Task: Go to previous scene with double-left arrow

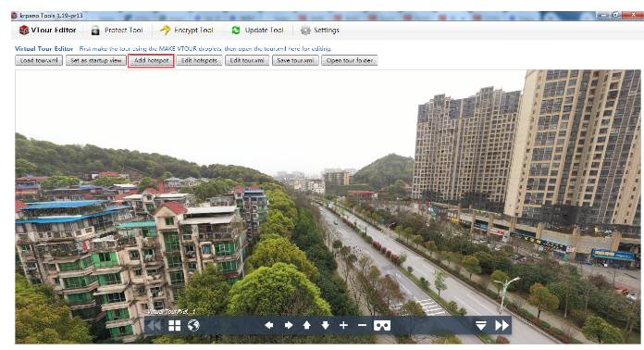Action: coord(155,326)
